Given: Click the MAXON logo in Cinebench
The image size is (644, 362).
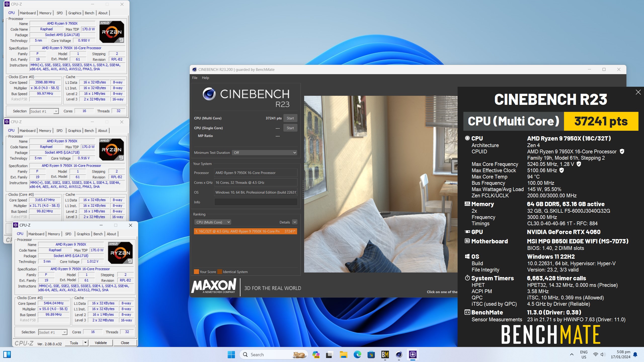Looking at the screenshot, I should pos(214,287).
